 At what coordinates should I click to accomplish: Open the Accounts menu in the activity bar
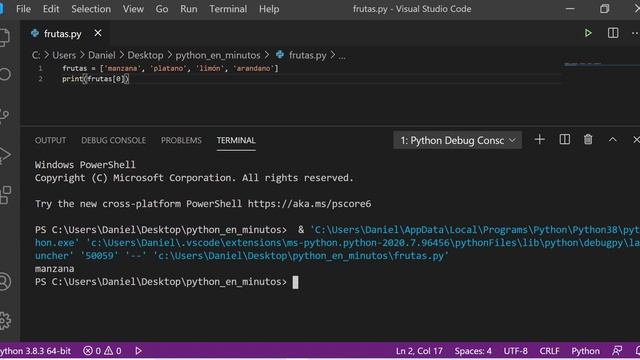tap(5, 282)
